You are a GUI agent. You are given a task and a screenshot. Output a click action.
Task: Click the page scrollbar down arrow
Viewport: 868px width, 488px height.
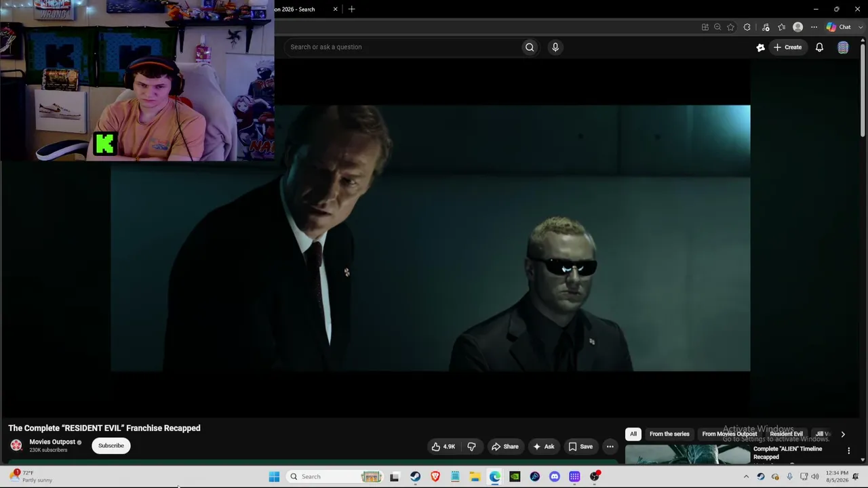tap(863, 459)
